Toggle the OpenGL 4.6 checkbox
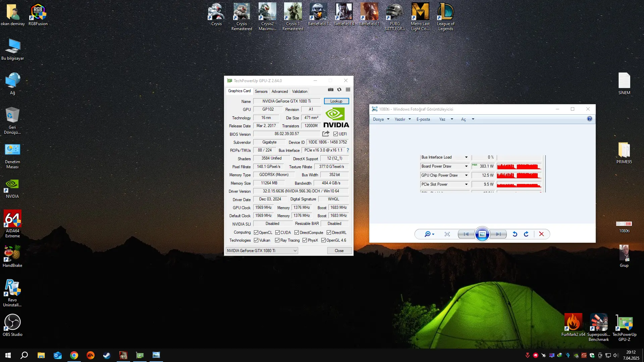 (x=323, y=240)
